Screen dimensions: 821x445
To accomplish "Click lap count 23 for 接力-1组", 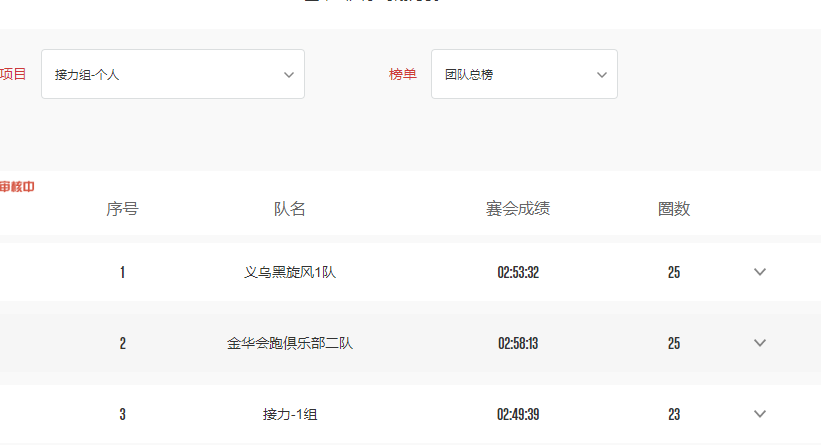I will (674, 415).
